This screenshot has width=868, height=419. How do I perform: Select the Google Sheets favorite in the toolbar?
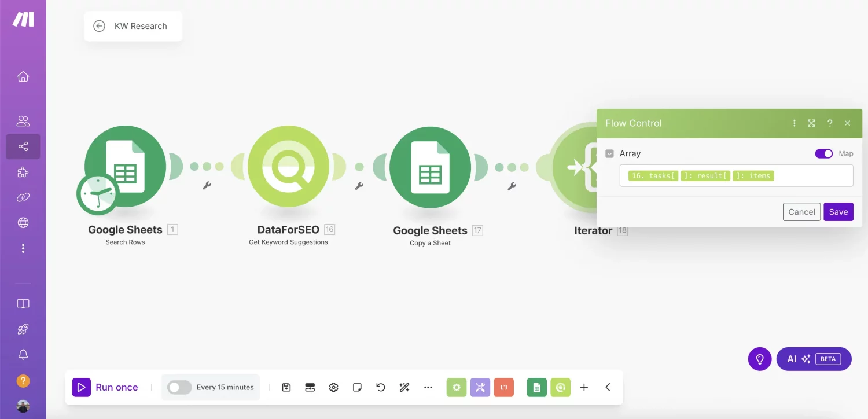tap(537, 387)
